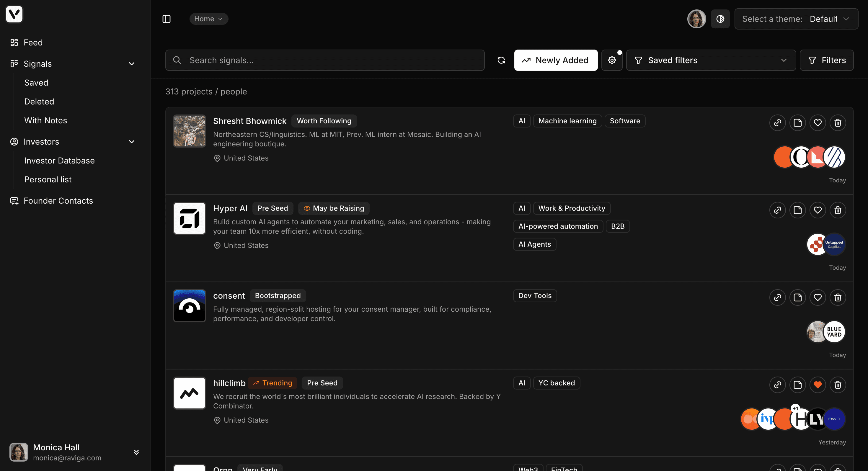The image size is (868, 471).
Task: Open the Investor Database page
Action: (59, 160)
